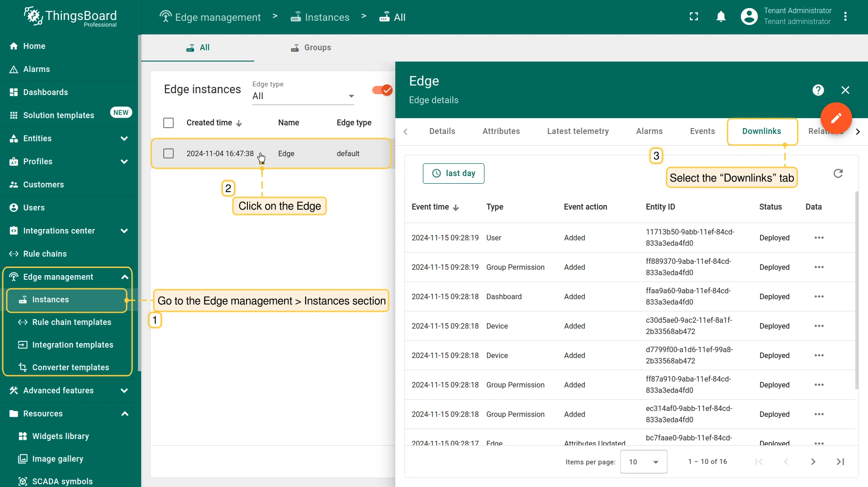The image size is (868, 487).
Task: View data details for User event row
Action: (x=819, y=238)
